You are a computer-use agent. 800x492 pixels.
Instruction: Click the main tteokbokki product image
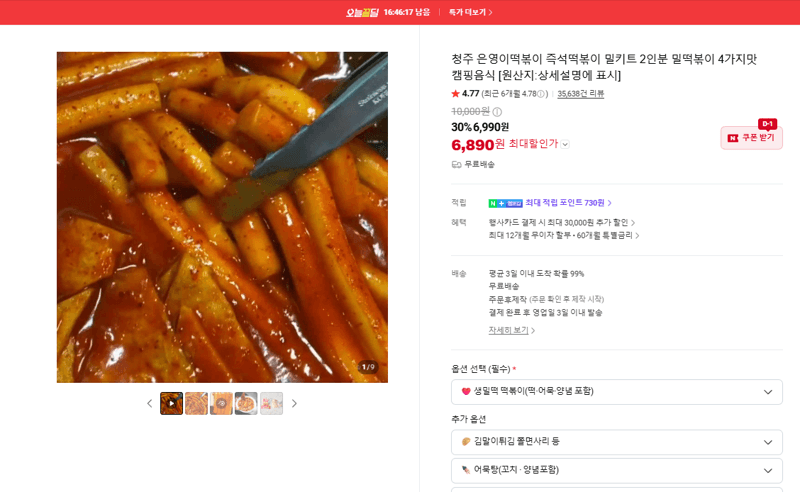(x=222, y=217)
